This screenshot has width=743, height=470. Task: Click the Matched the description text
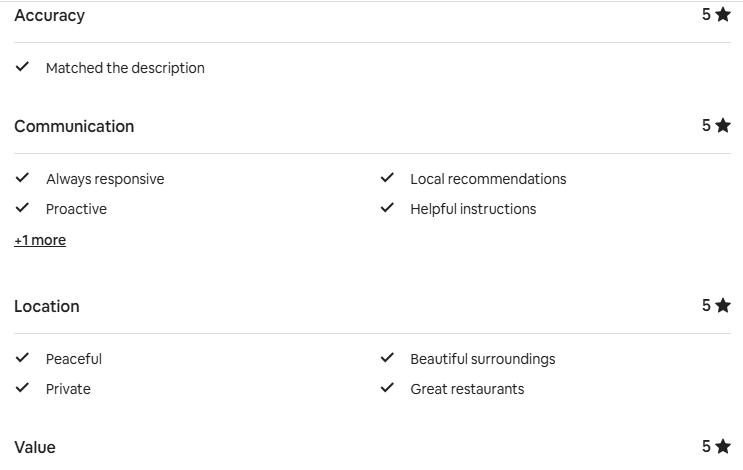pos(125,68)
